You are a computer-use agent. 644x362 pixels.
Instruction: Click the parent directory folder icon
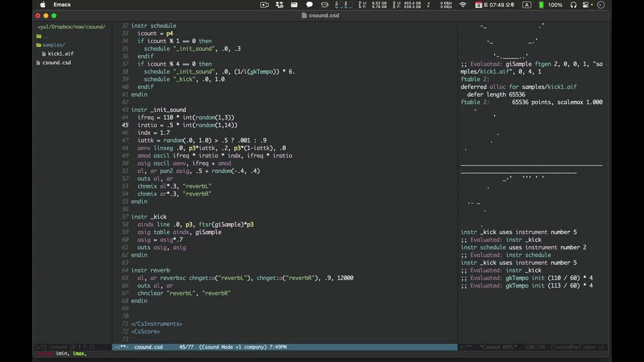coord(39,36)
